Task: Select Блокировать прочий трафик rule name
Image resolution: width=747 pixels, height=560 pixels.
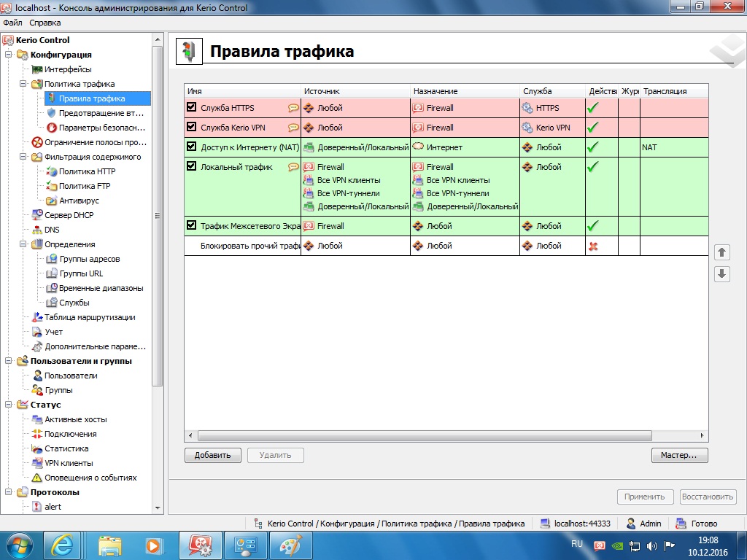Action: pos(250,246)
